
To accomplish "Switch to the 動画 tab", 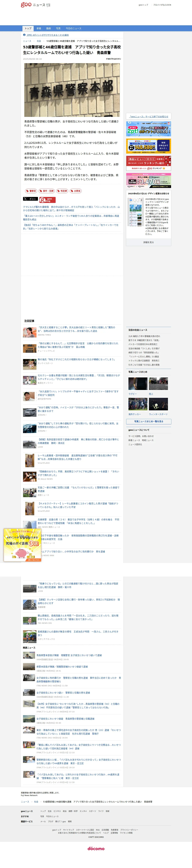I will (48, 28).
